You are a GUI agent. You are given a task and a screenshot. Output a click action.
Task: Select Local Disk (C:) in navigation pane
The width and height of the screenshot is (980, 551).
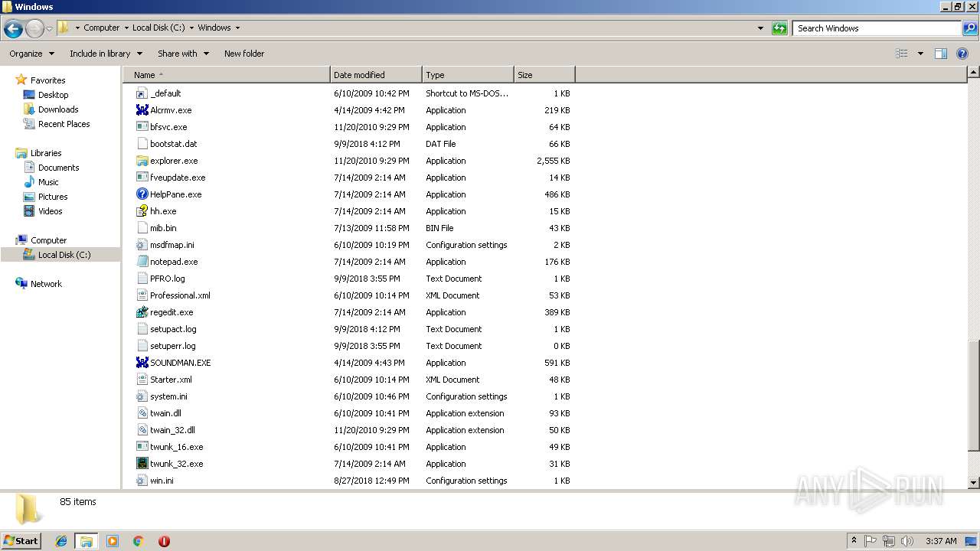coord(64,255)
